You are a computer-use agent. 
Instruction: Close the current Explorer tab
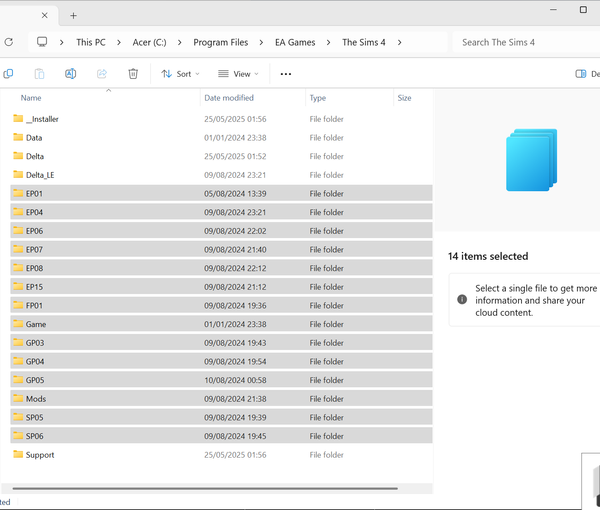click(44, 15)
